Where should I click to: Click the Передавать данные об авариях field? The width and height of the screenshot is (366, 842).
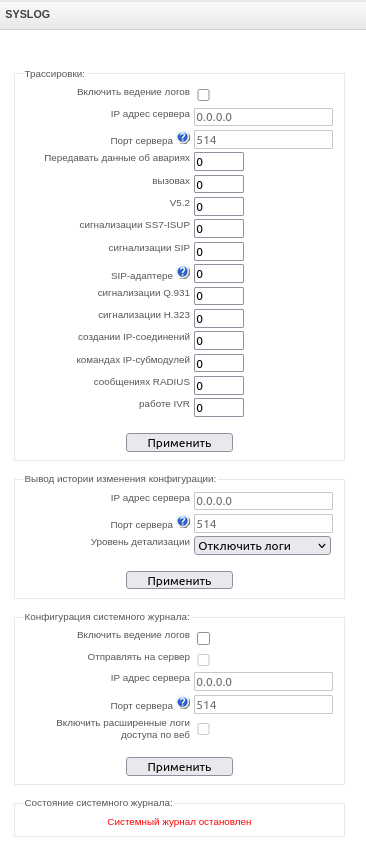click(219, 162)
